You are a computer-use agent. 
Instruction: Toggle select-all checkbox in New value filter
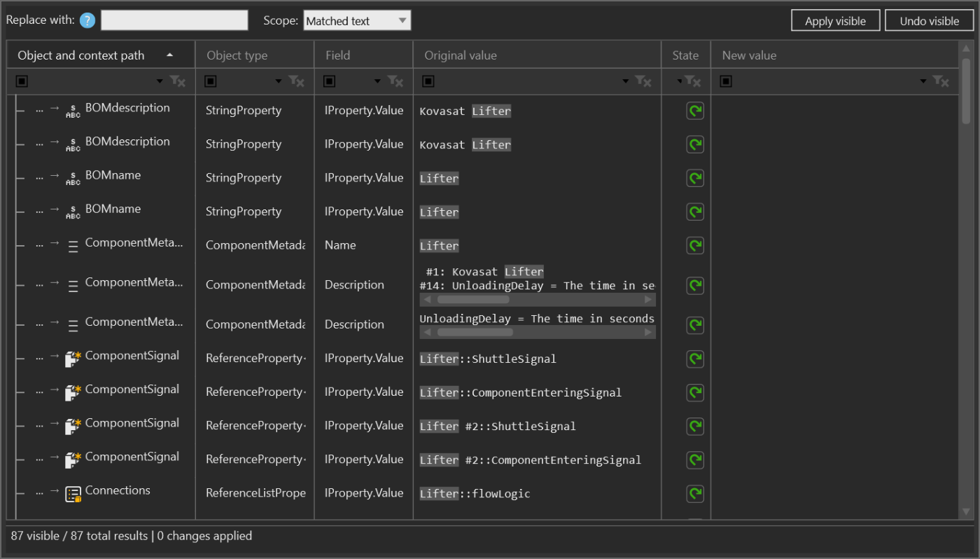[x=726, y=82]
